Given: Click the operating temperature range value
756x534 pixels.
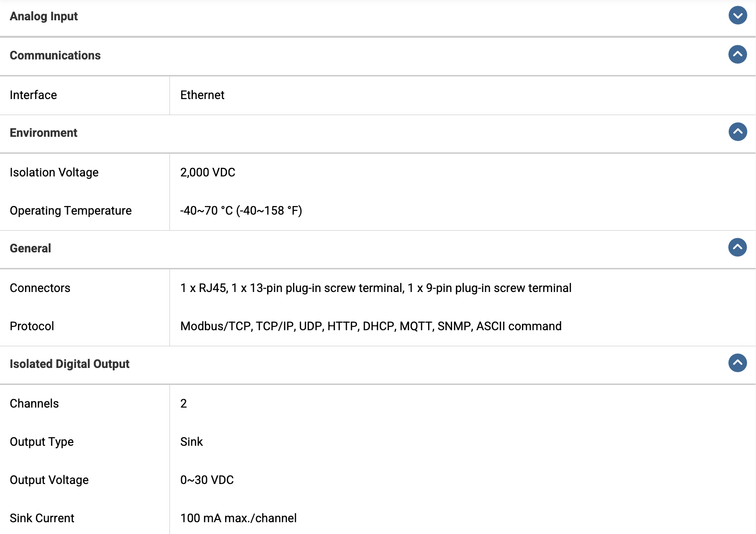Looking at the screenshot, I should pyautogui.click(x=241, y=211).
